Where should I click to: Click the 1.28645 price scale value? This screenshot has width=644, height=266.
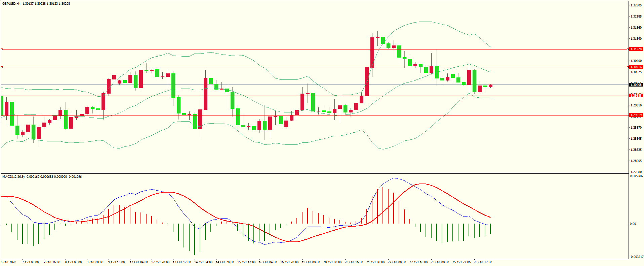click(x=637, y=139)
